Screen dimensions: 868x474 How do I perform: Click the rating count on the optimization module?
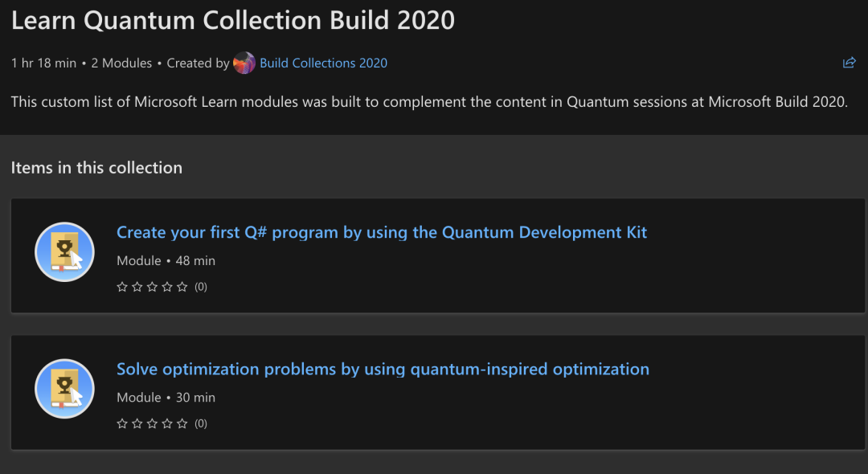[x=201, y=423]
